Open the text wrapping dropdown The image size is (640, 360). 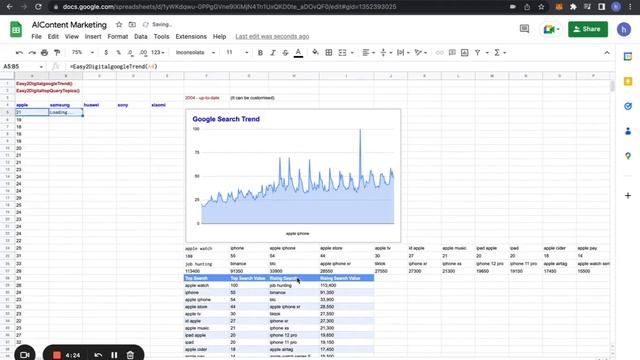pos(403,53)
